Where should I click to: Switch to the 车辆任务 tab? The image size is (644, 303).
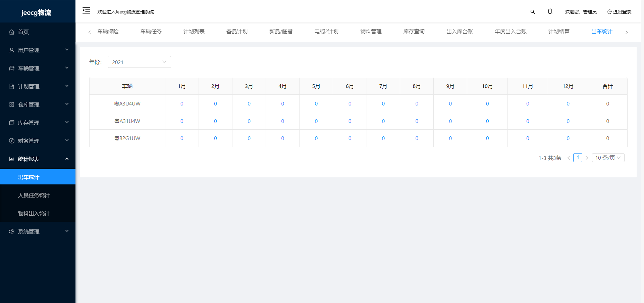(151, 32)
